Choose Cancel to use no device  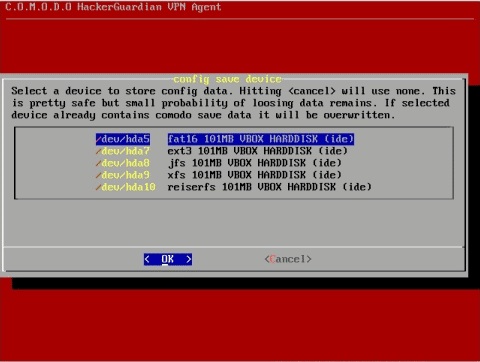tap(288, 259)
